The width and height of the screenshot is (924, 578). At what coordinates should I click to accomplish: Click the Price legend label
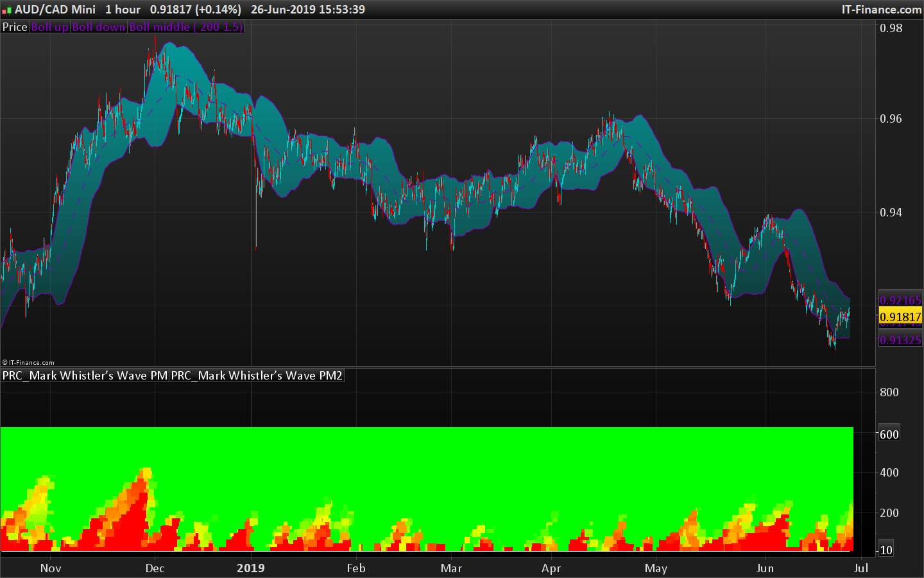click(x=15, y=27)
